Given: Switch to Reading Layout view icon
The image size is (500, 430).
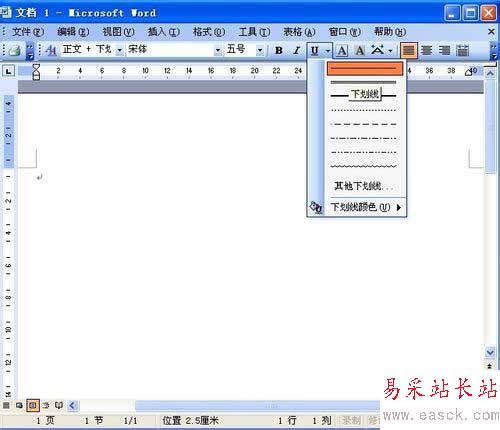Looking at the screenshot, I should (x=59, y=405).
